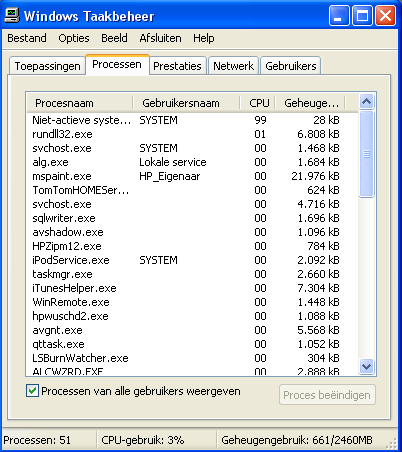Select the Niet-actieve syste... process row

[192, 120]
